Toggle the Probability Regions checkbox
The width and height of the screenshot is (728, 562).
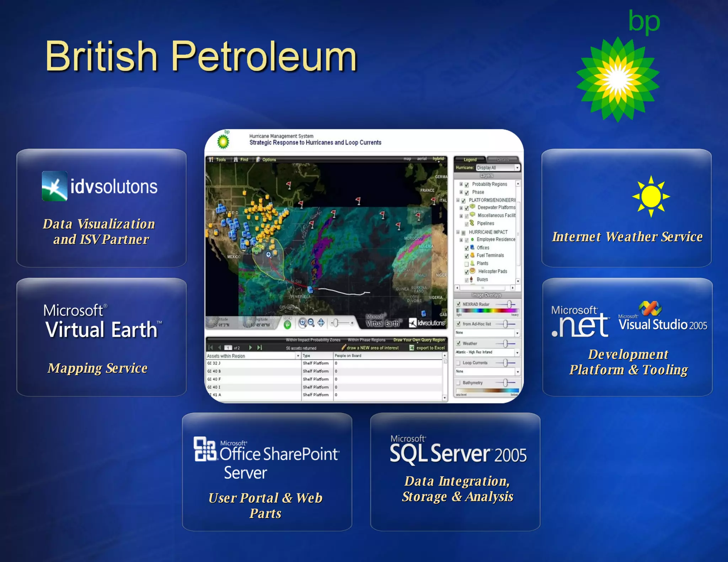point(467,184)
